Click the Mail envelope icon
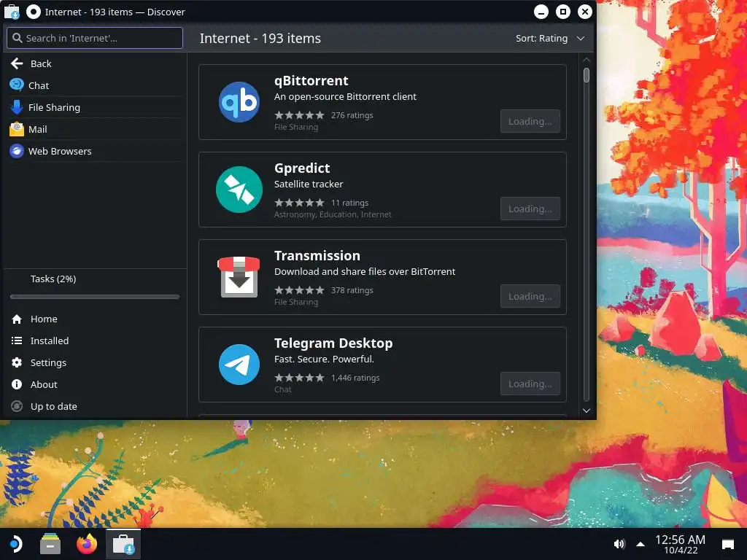Viewport: 747px width, 560px height. 17,129
